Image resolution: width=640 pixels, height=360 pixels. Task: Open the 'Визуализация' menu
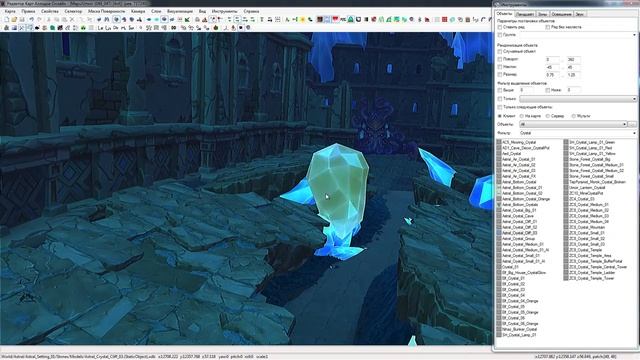(180, 11)
